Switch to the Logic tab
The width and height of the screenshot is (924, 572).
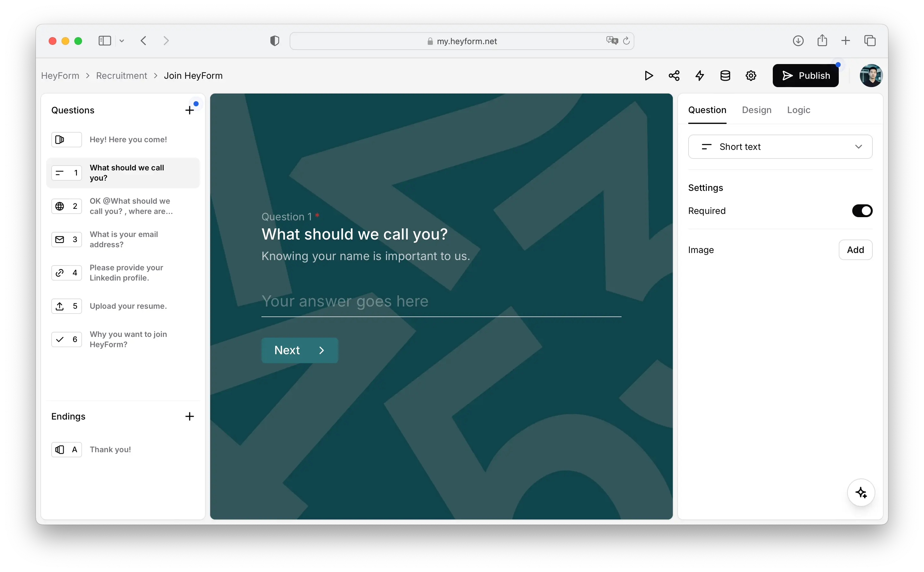pos(798,110)
